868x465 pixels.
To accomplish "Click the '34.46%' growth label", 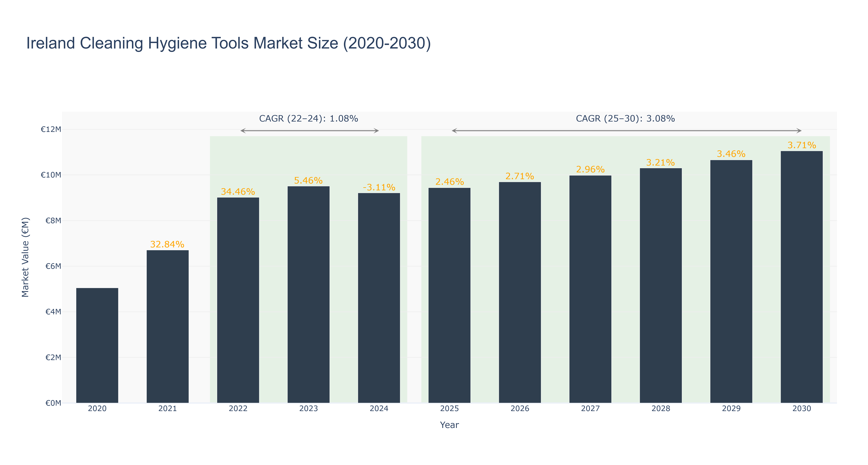I will click(238, 192).
